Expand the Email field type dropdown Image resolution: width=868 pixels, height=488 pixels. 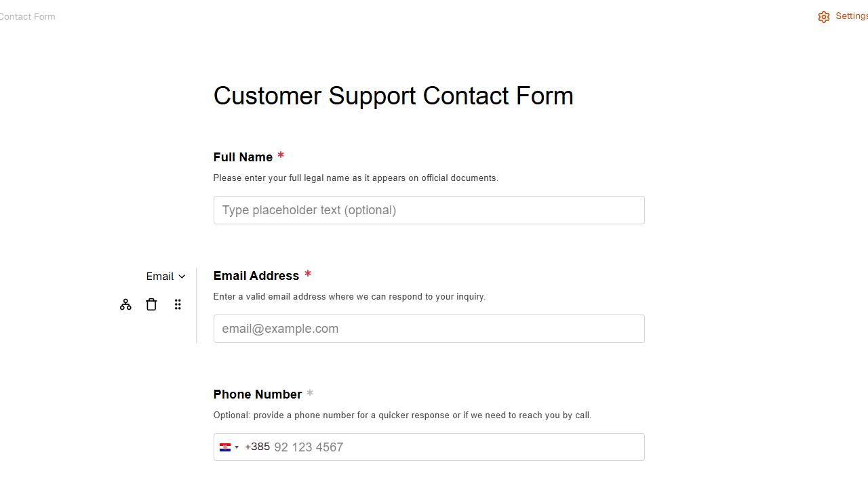[165, 276]
